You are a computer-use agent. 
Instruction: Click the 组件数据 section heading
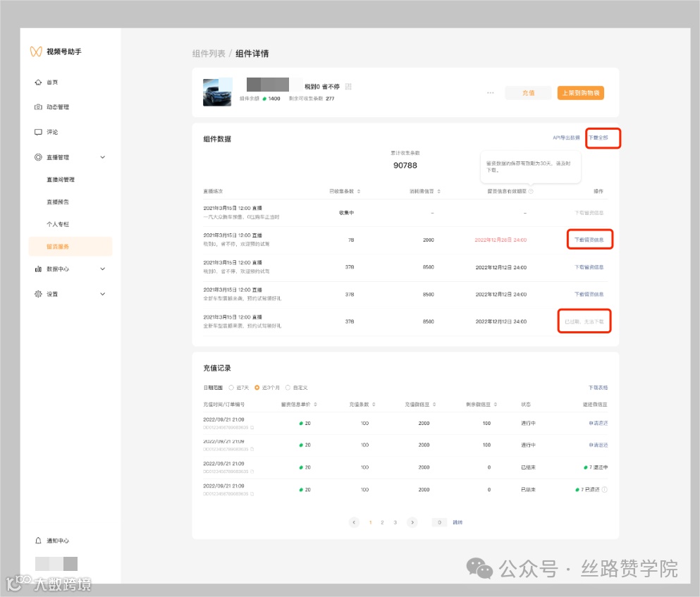coord(217,140)
